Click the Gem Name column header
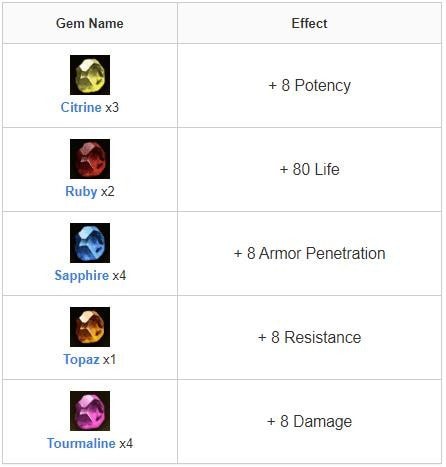 click(x=90, y=23)
